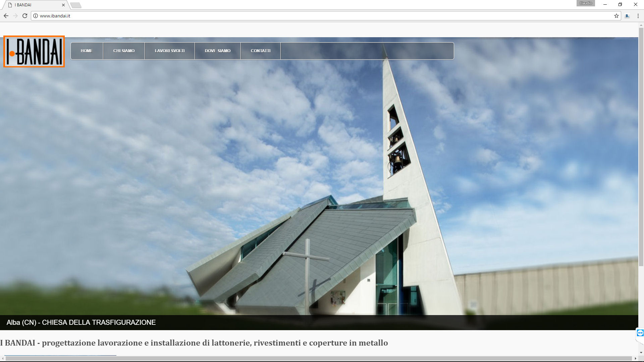Viewport: 644px width, 362px height.
Task: Click the vertical scrollbar thumb
Action: [x=641, y=147]
